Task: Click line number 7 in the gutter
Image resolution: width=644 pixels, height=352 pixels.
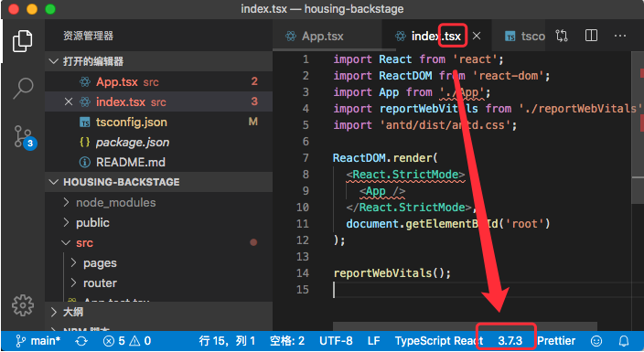Action: point(306,158)
